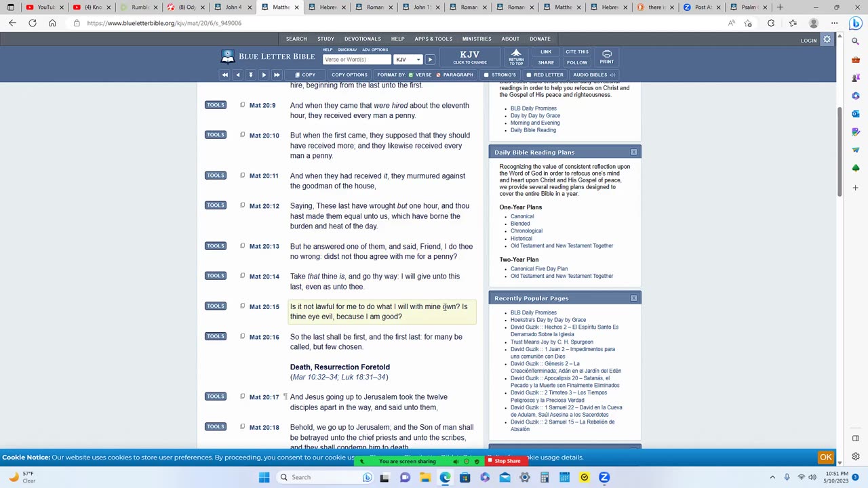
Task: Open Trust Means Joy by Spurgeon link
Action: pyautogui.click(x=552, y=342)
